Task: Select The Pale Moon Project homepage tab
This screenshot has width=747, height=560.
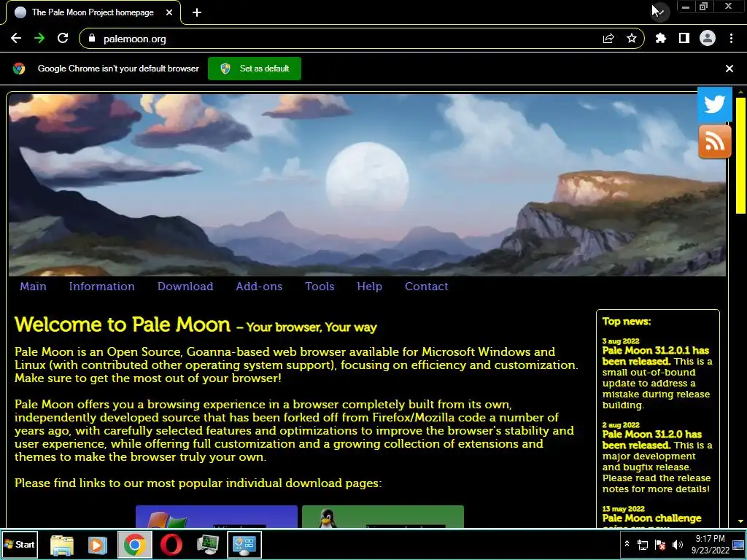Action: pos(93,12)
